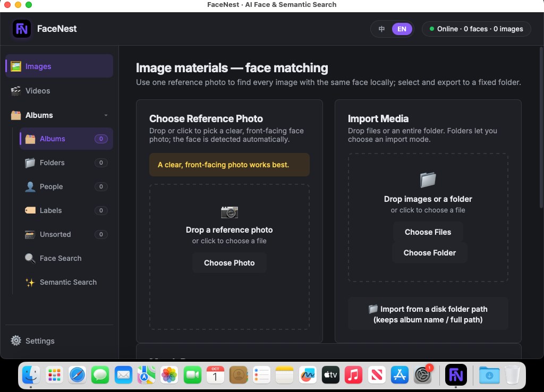The image size is (544, 392).
Task: Click the People silhouette icon
Action: (x=30, y=186)
